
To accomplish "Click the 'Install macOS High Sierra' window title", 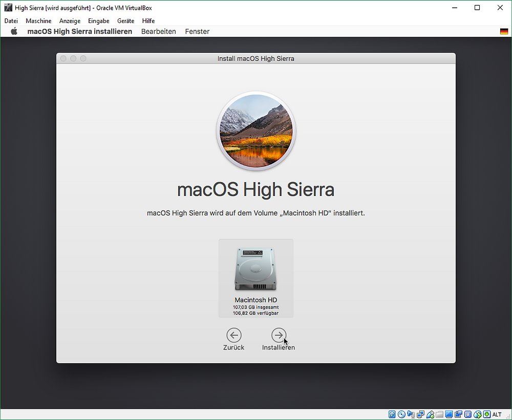I will 256,58.
